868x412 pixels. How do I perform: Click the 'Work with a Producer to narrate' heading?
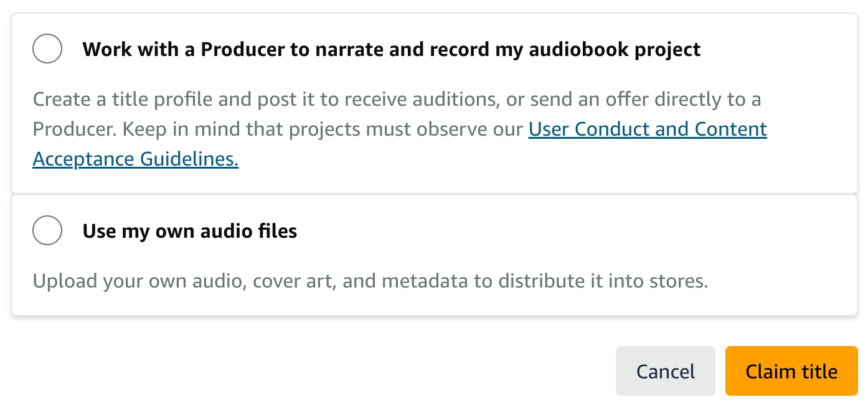click(x=392, y=49)
